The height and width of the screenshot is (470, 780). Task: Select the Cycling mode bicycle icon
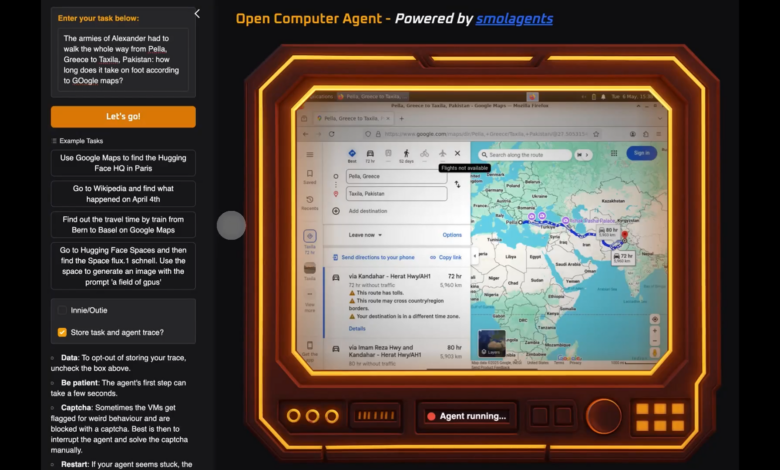coord(424,154)
